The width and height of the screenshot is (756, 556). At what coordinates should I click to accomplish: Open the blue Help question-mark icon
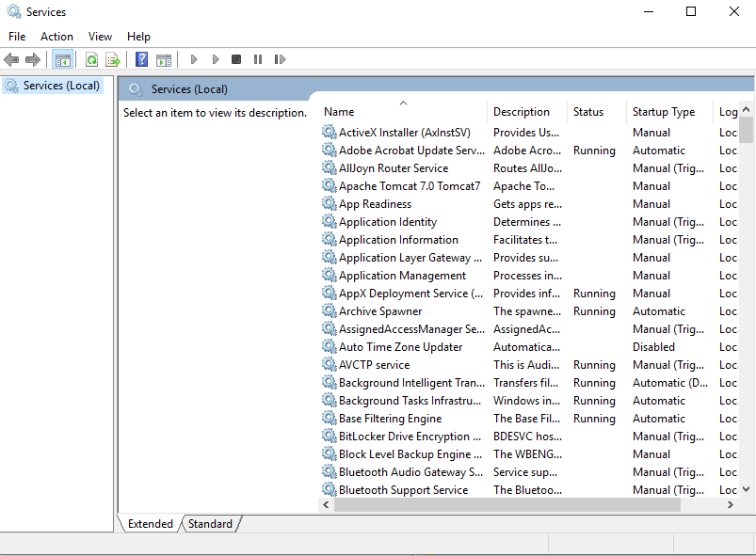[142, 59]
